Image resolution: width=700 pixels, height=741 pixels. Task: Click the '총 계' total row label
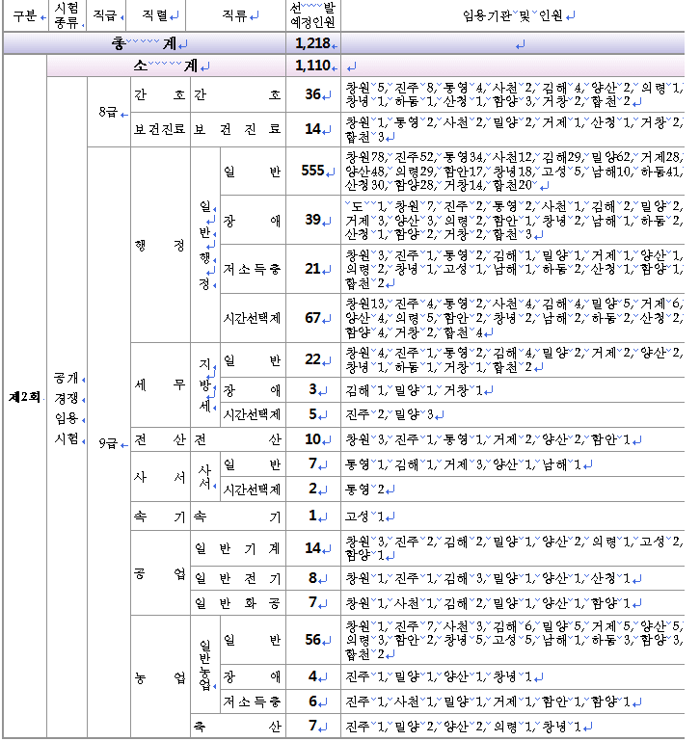pos(145,43)
